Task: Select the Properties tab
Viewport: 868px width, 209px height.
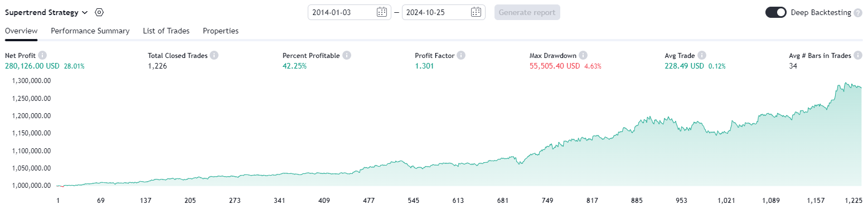Action: click(x=221, y=31)
